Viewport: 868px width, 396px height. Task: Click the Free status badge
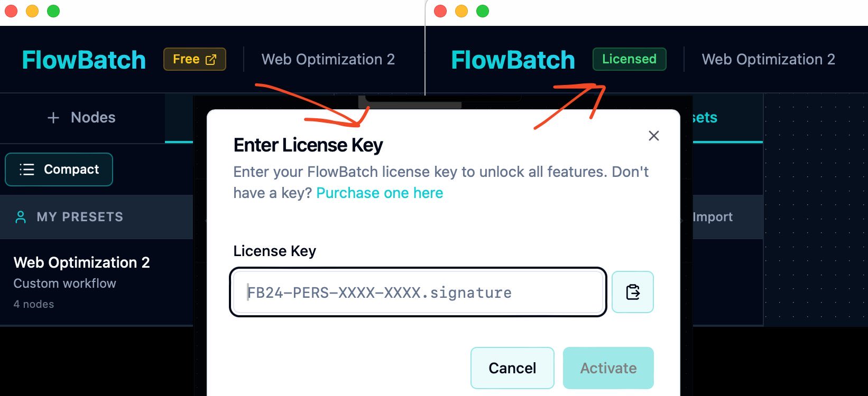194,59
